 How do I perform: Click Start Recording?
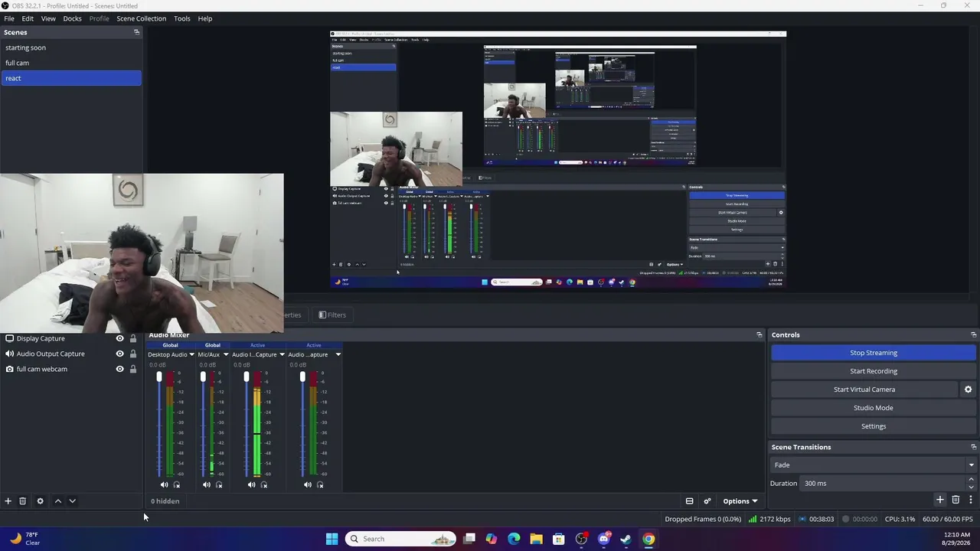874,371
